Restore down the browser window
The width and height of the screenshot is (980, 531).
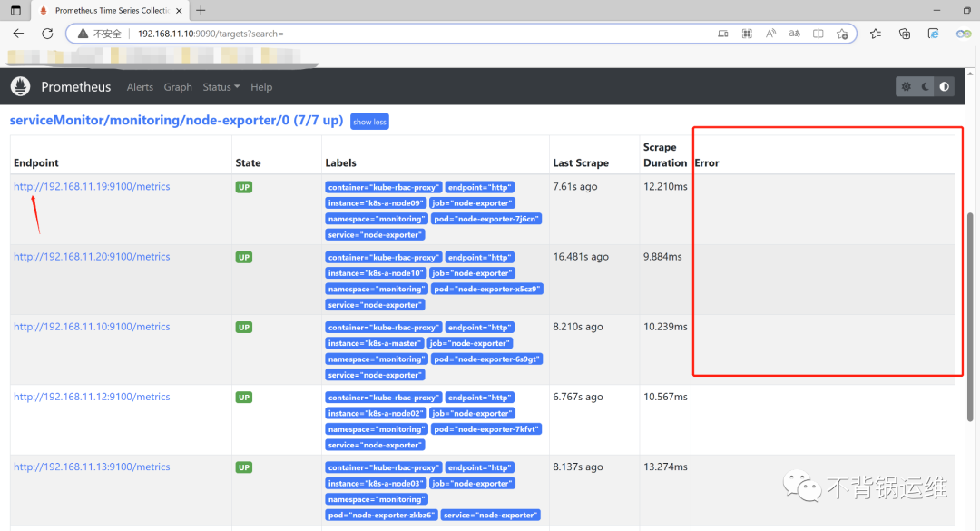coord(967,11)
